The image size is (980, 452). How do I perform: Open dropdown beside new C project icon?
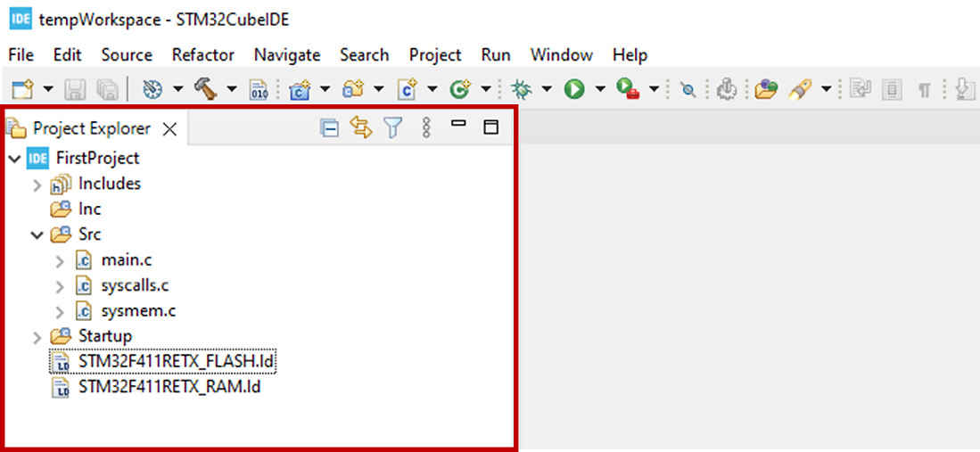click(x=325, y=89)
